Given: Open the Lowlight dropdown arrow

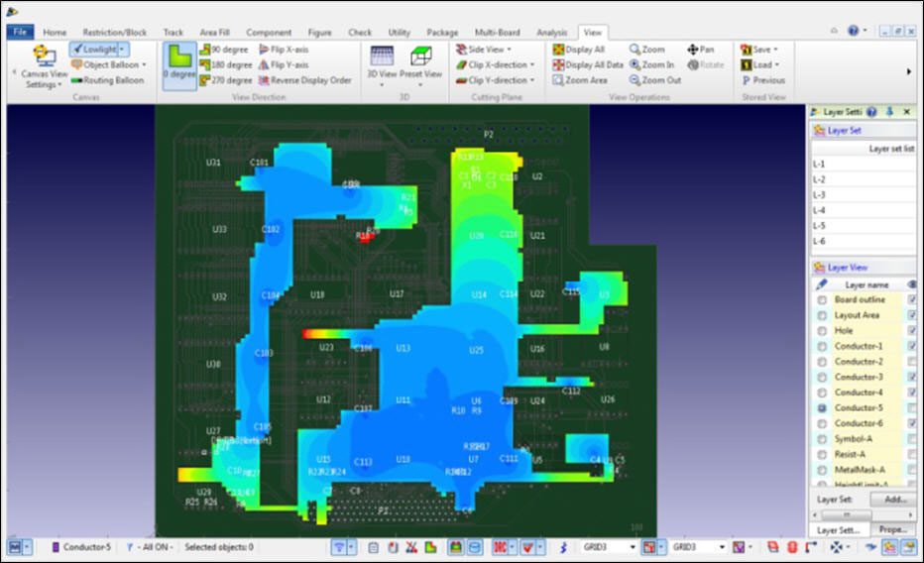Looking at the screenshot, I should (x=123, y=50).
